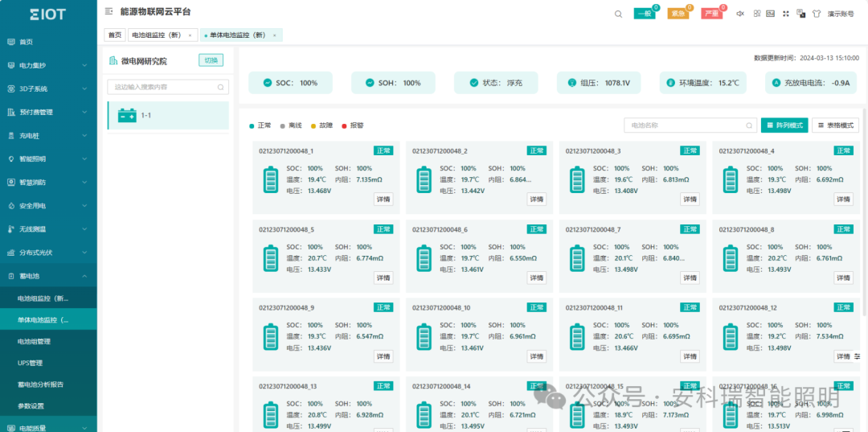Click the organization search input field
This screenshot has width=868, height=432.
point(168,87)
